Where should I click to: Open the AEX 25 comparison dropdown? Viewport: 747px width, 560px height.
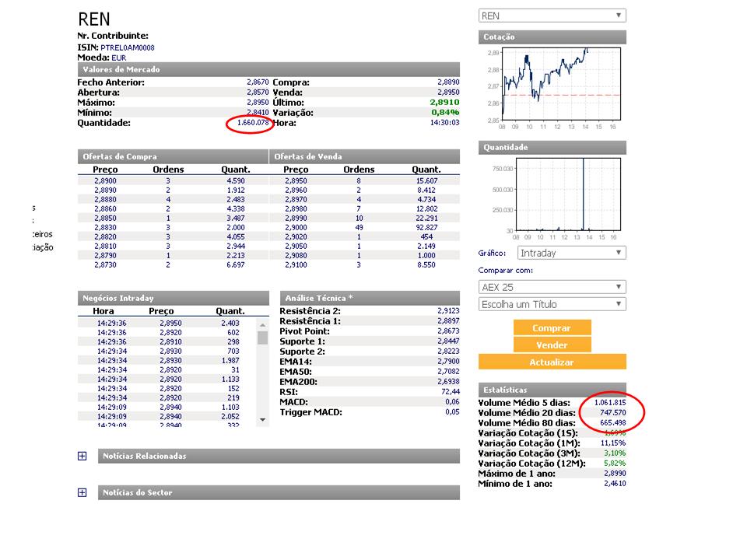552,287
